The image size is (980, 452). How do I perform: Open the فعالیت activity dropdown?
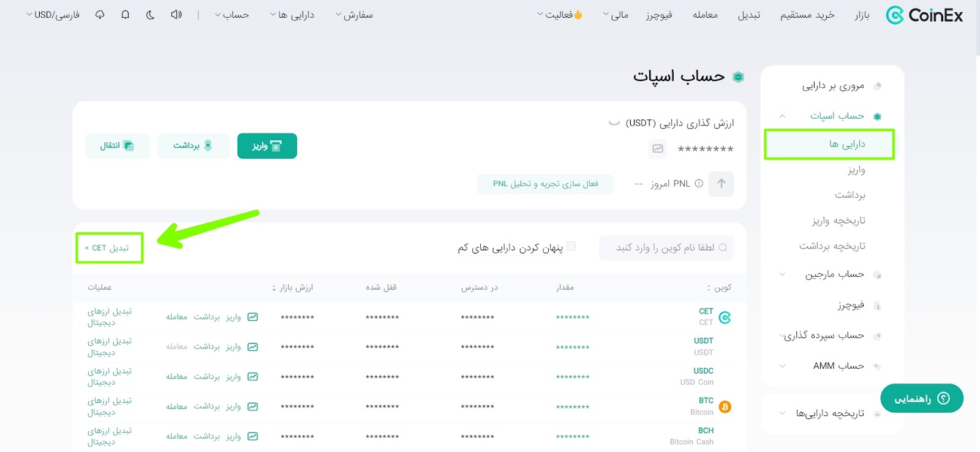click(560, 15)
